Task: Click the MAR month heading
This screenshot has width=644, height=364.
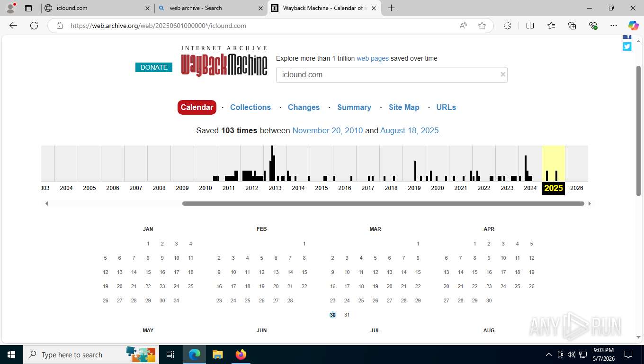Action: click(375, 229)
